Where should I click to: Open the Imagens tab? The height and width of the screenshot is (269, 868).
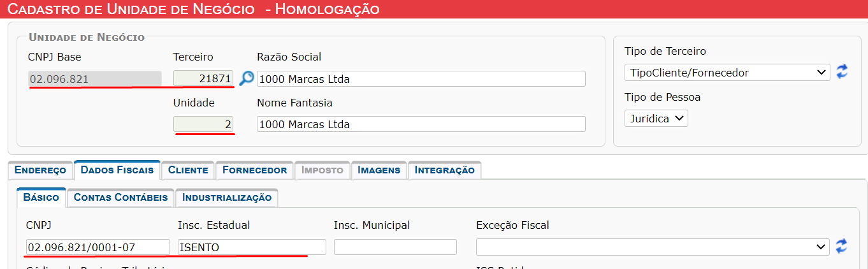(x=379, y=170)
